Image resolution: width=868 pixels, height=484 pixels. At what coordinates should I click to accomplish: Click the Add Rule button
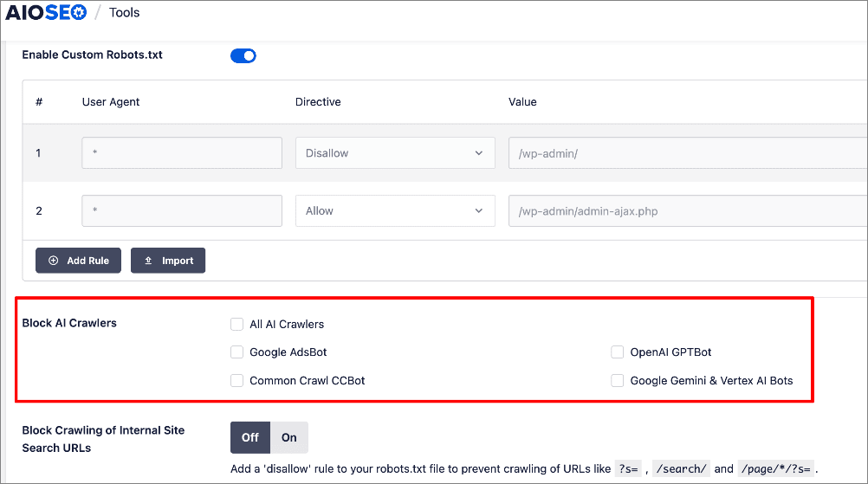pyautogui.click(x=78, y=261)
